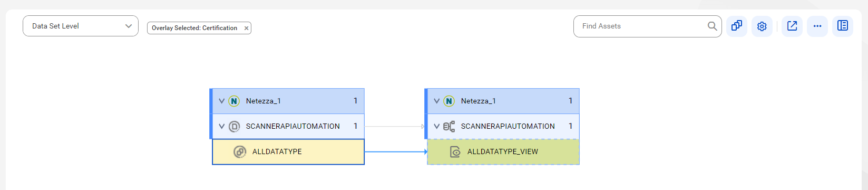Click count 1 on right Netezza_1 row
The height and width of the screenshot is (190, 868).
coord(570,101)
